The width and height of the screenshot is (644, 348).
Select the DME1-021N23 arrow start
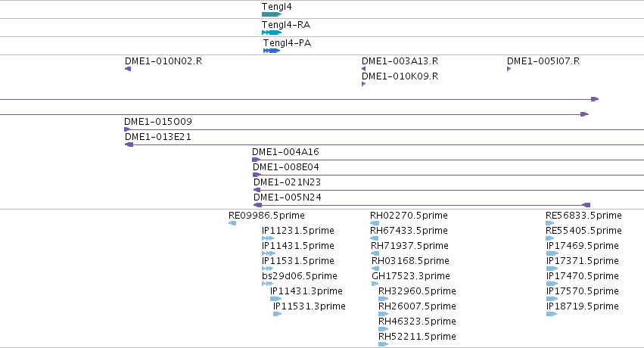coord(257,190)
